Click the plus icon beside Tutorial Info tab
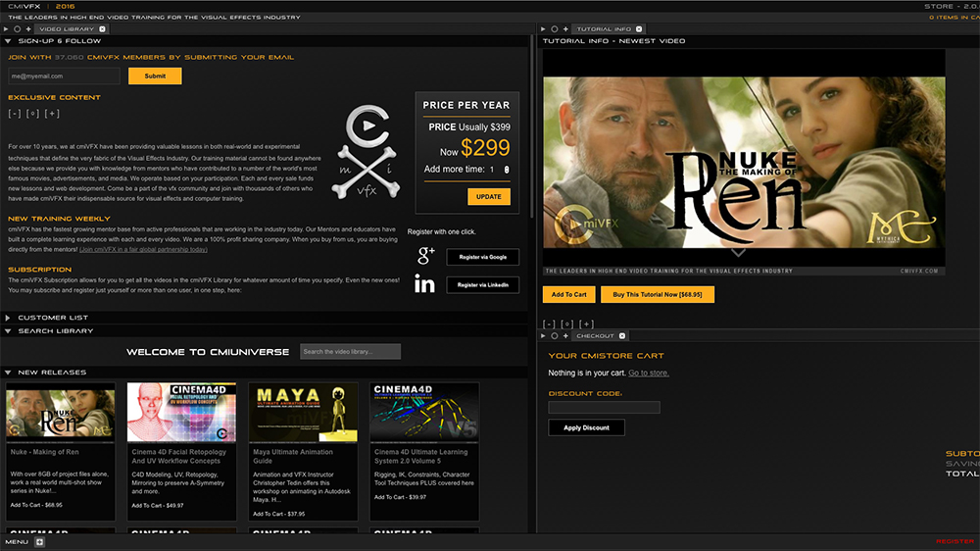 (x=565, y=28)
